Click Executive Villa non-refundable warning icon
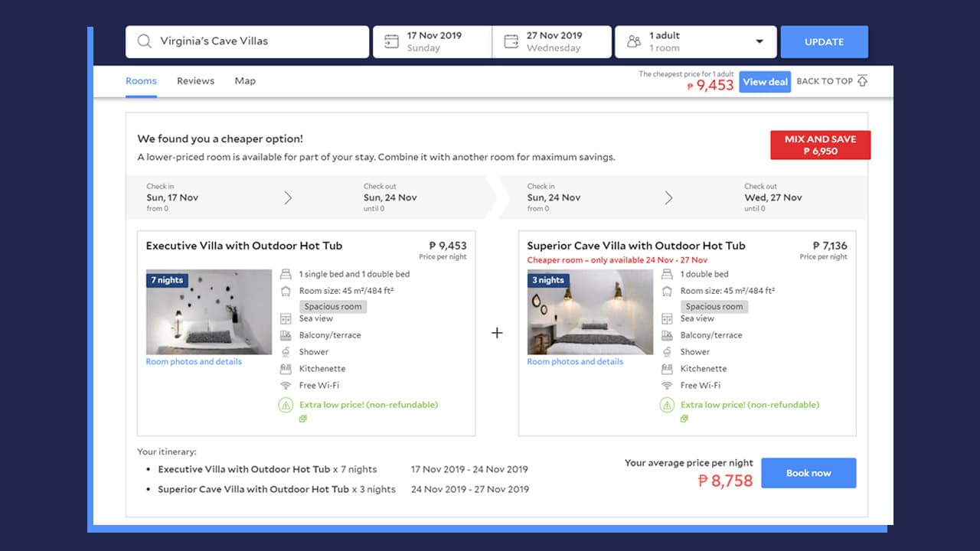The height and width of the screenshot is (551, 980). (x=286, y=405)
